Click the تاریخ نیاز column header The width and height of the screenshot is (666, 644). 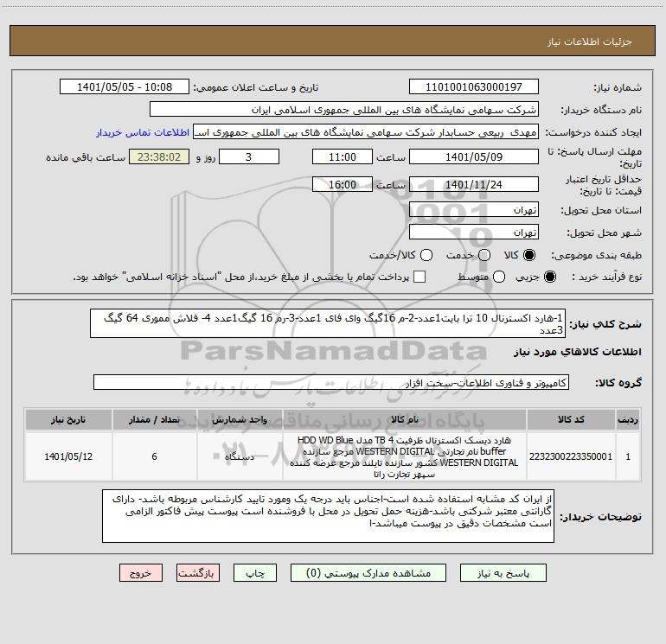[x=68, y=420]
